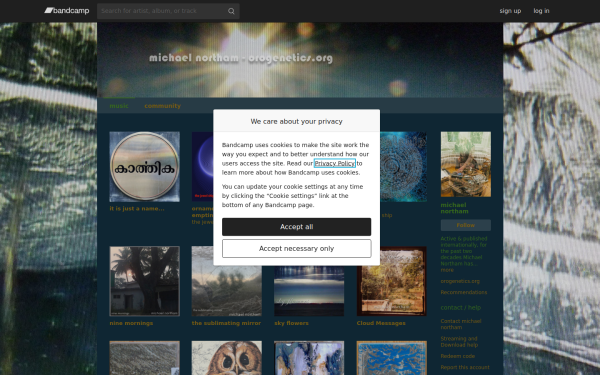The width and height of the screenshot is (600, 375).
Task: Open the owl artwork album cover
Action: click(227, 358)
